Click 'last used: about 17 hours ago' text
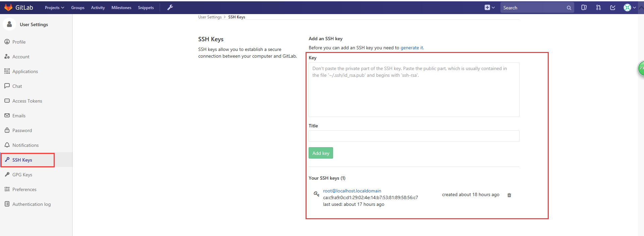 [354, 204]
